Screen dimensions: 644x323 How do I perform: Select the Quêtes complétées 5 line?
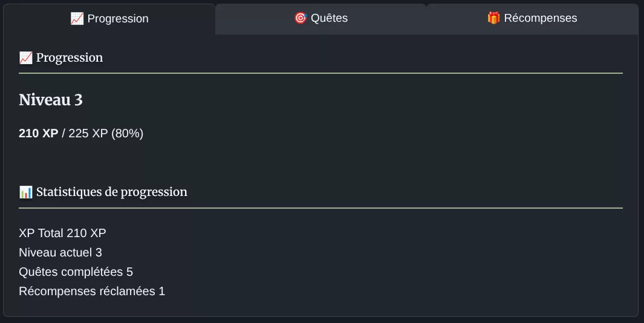pos(76,272)
